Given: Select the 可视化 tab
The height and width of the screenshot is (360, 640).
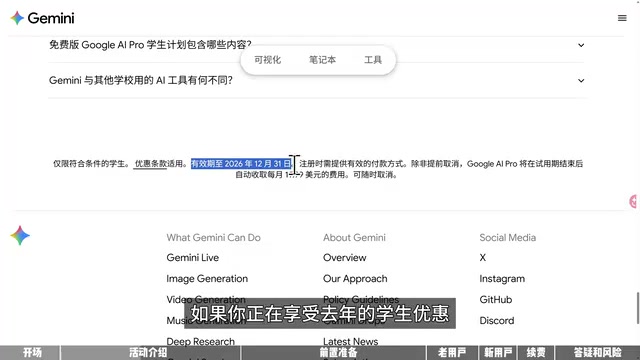Looking at the screenshot, I should point(267,60).
